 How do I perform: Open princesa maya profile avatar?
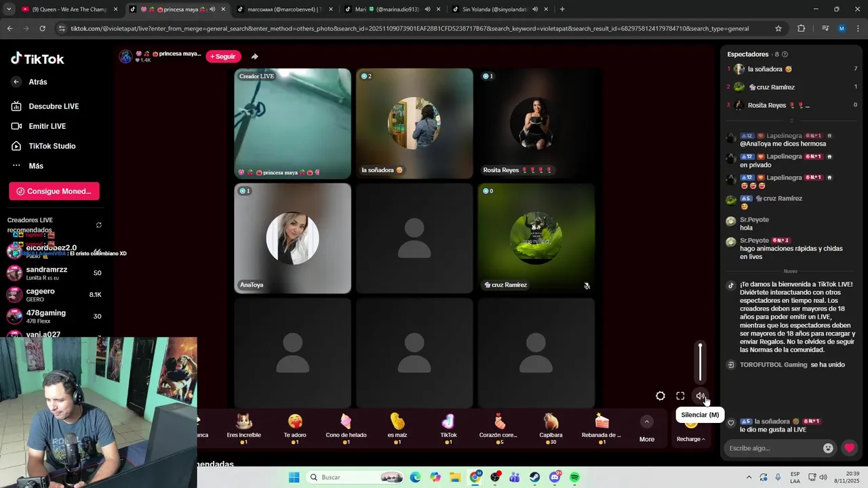[x=125, y=56]
